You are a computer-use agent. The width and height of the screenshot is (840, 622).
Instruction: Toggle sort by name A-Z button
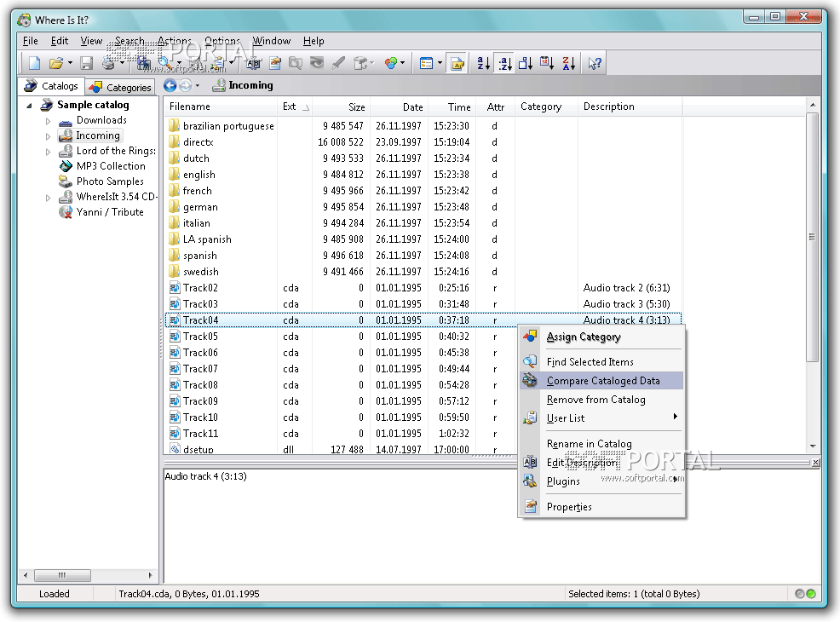click(x=483, y=63)
